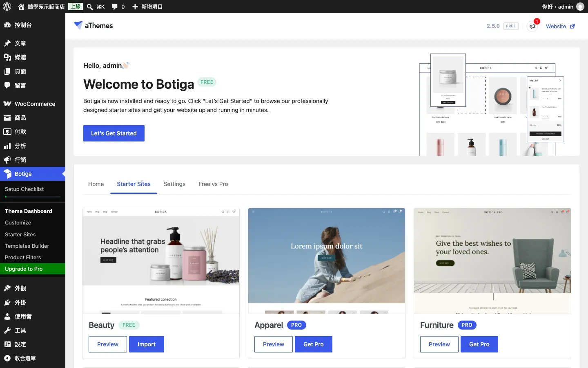Open the 商品 products menu

[x=33, y=118]
